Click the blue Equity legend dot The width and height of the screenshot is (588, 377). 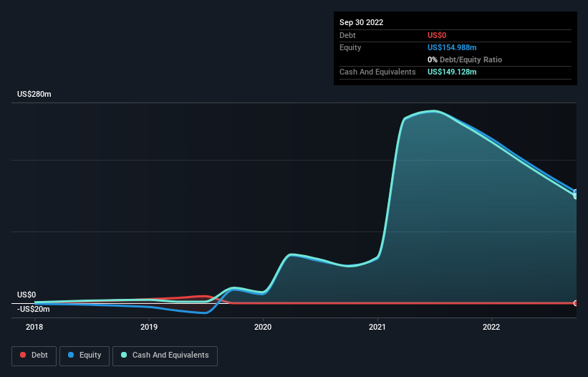coord(71,355)
